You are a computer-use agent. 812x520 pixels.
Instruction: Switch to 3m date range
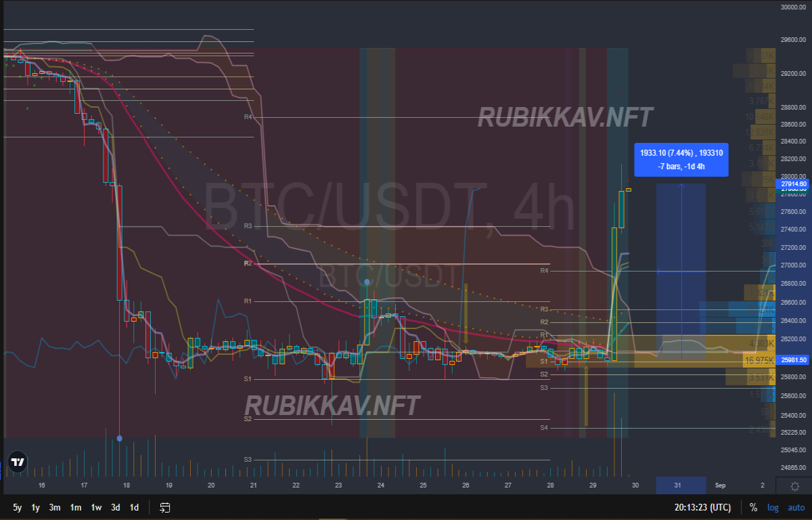pyautogui.click(x=55, y=507)
